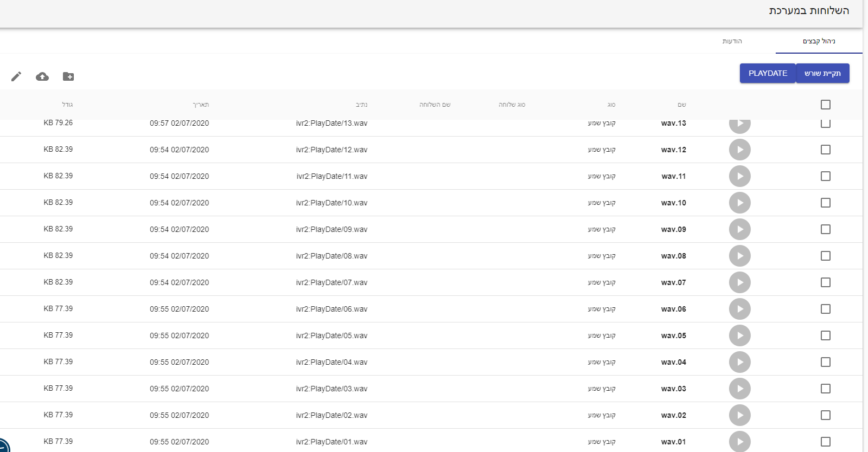
Task: Click the pencil edit icon
Action: pyautogui.click(x=16, y=76)
